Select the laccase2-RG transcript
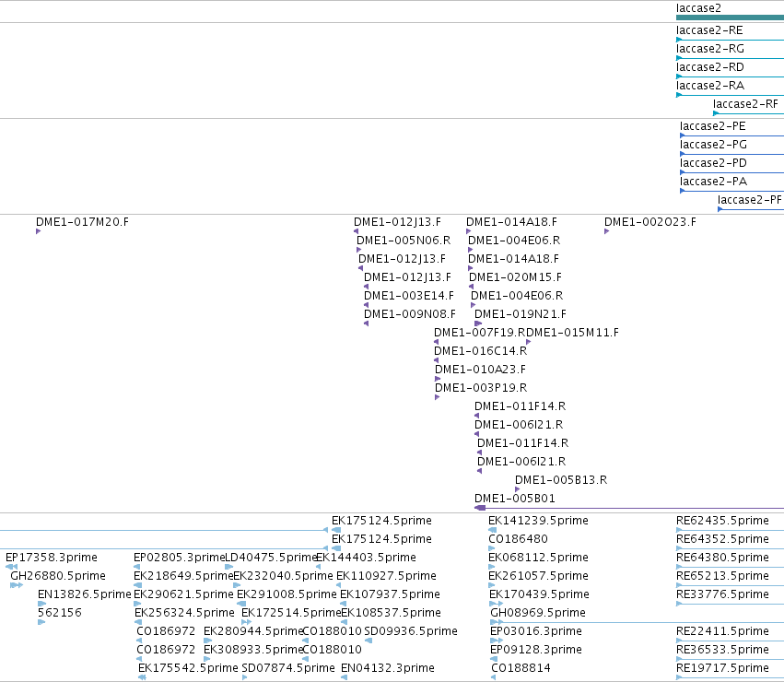This screenshot has width=784, height=682. tap(710, 49)
